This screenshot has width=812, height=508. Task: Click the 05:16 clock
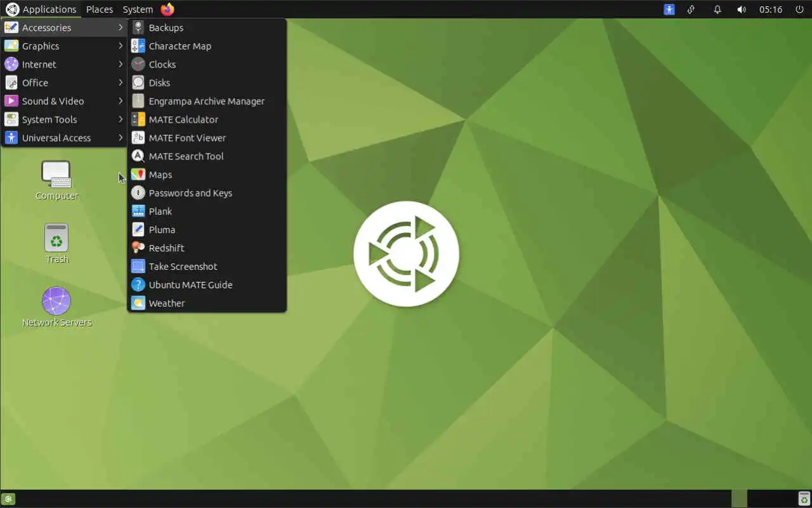click(771, 10)
